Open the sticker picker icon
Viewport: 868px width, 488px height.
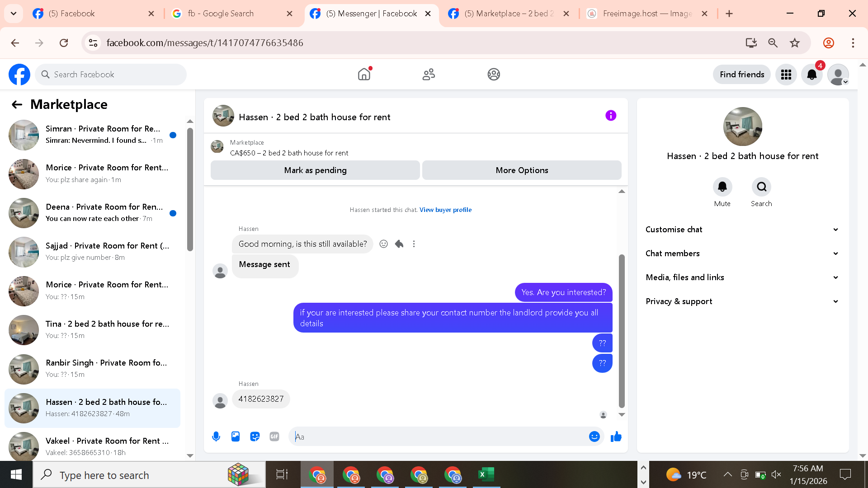click(x=255, y=436)
